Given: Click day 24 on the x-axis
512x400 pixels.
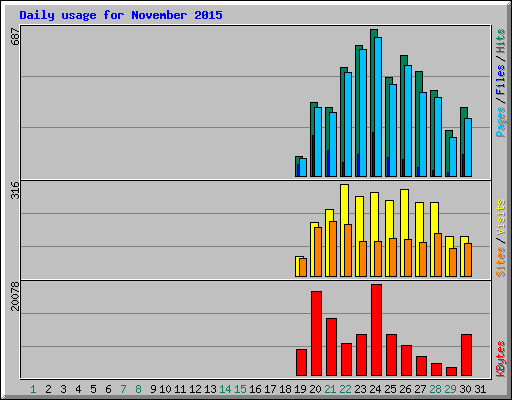Looking at the screenshot, I should [375, 389].
